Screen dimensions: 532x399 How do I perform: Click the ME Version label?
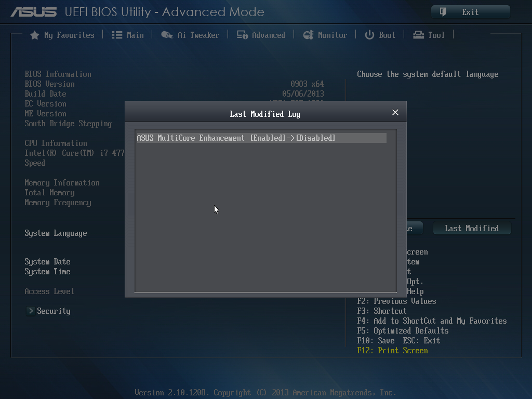(46, 114)
